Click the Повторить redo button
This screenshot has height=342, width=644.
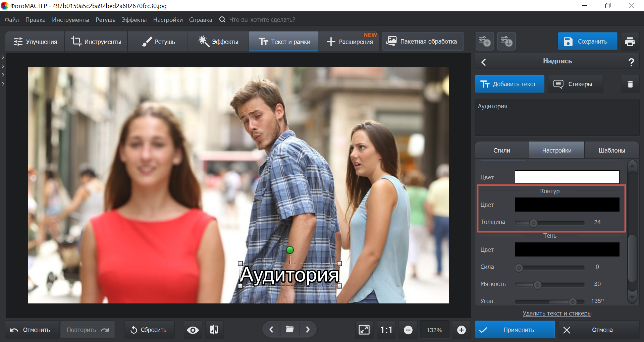[88, 330]
